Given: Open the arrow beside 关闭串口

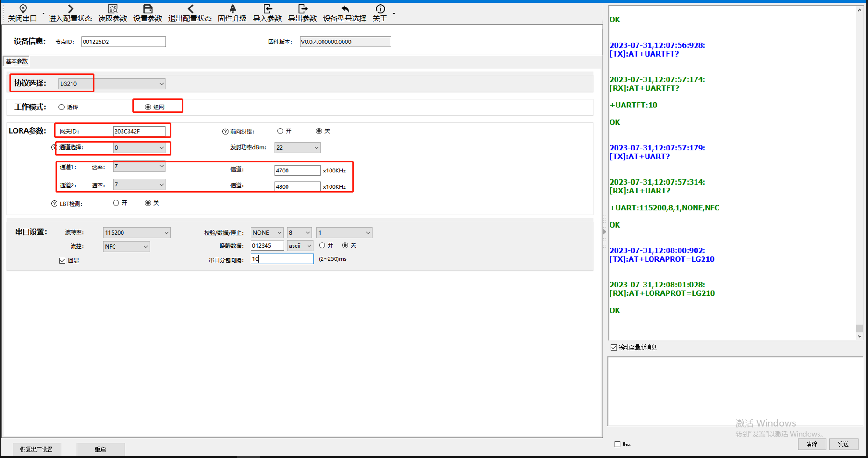Looking at the screenshot, I should (x=43, y=14).
